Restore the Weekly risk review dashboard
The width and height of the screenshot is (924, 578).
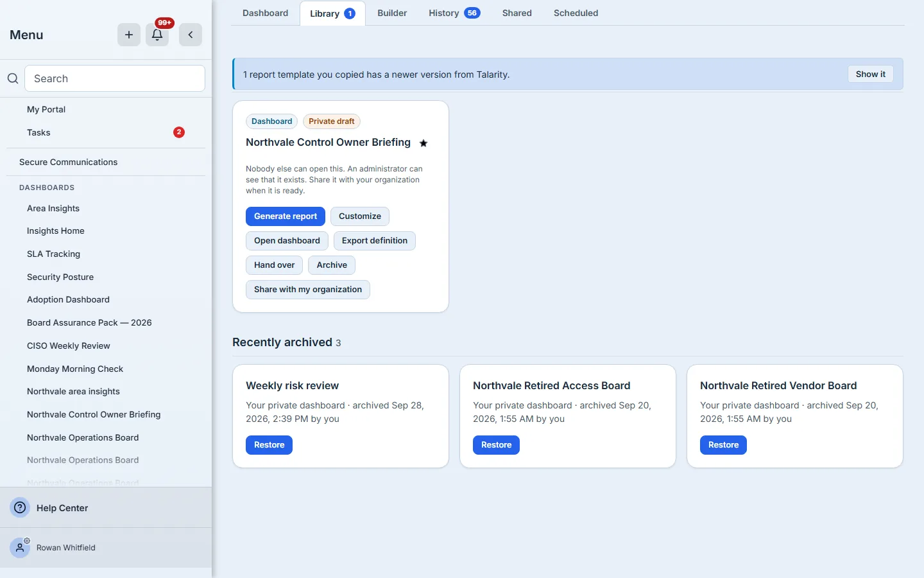[269, 445]
